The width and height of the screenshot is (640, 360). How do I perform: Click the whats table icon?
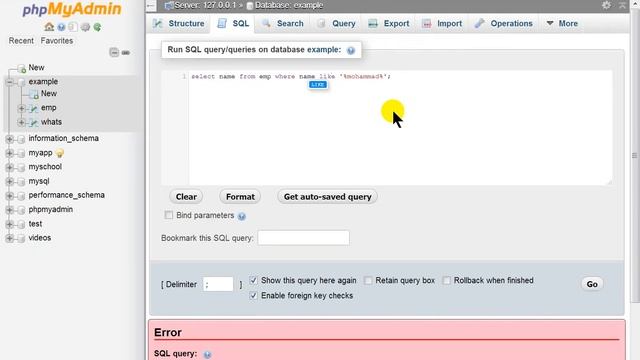click(x=34, y=122)
